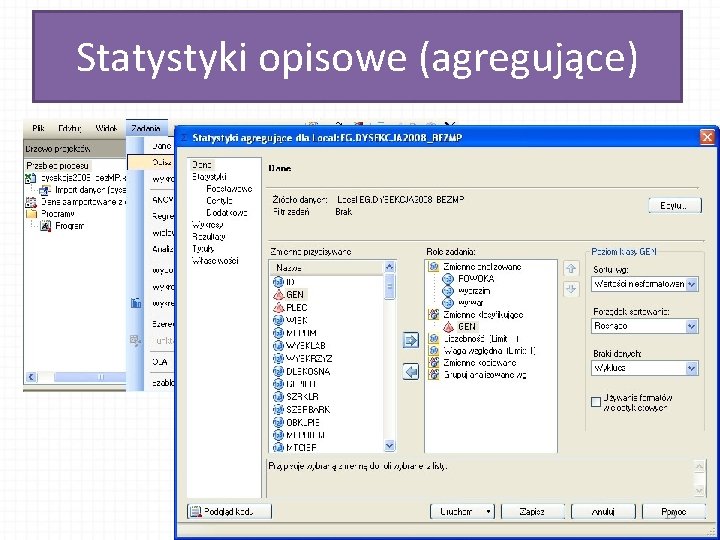Click the red character icon beside PLEC
Viewport: 720px width, 540px height.
pos(278,307)
